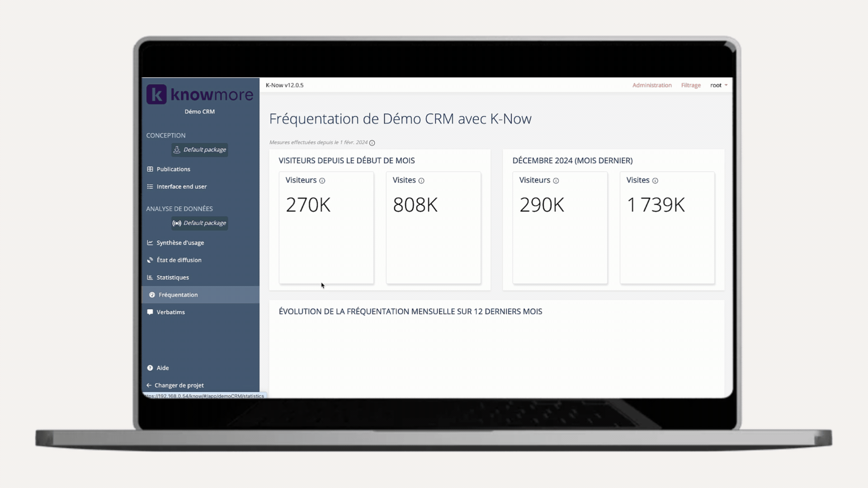
Task: Click the Verbatims speech bubble icon
Action: point(150,312)
